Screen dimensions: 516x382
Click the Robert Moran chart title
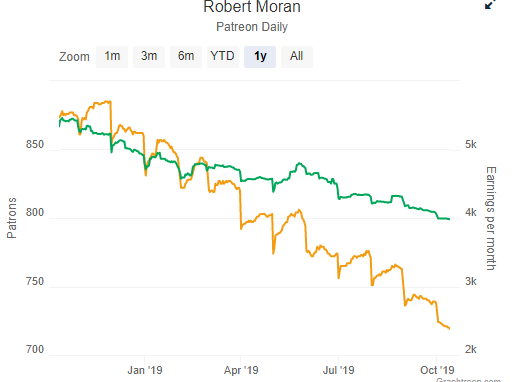coord(252,7)
